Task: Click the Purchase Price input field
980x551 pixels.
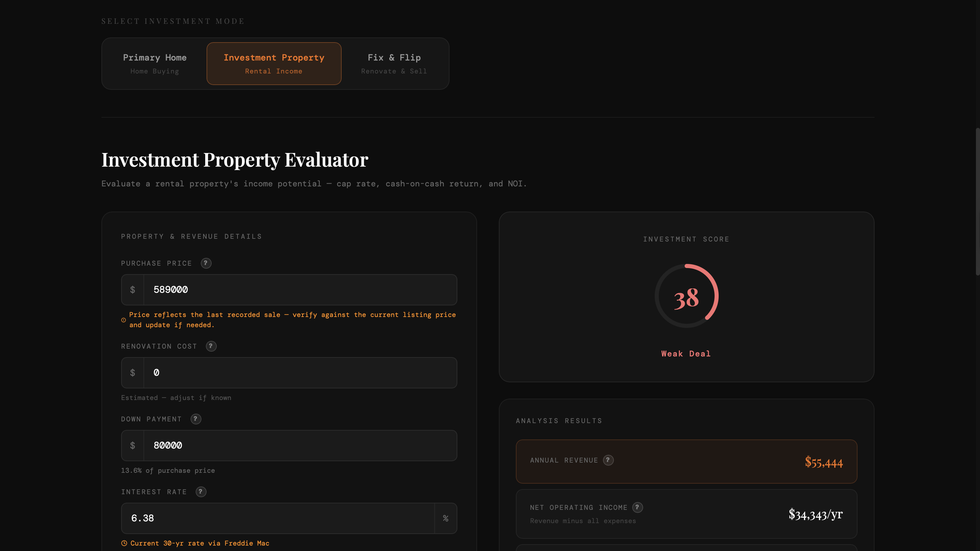Action: coord(300,290)
